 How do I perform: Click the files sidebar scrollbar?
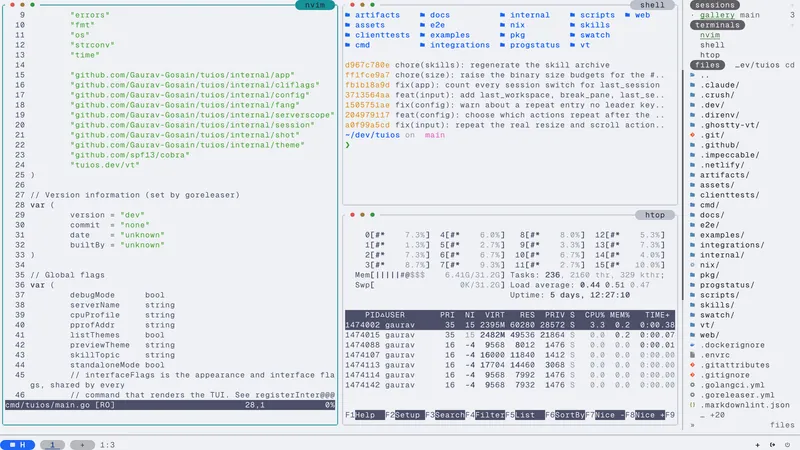(x=682, y=185)
